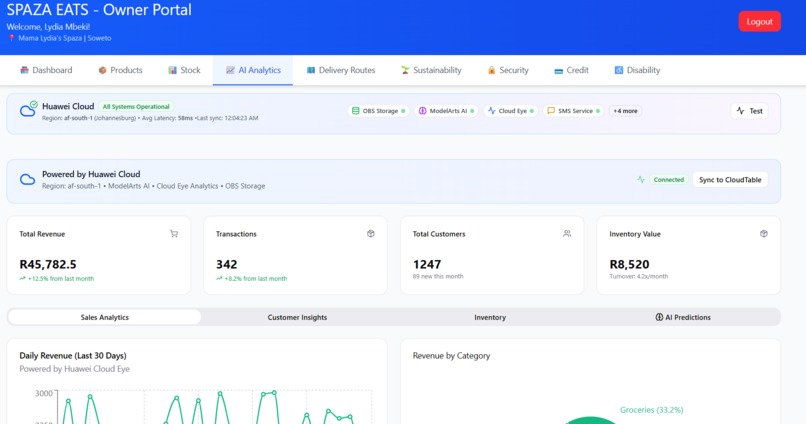Click the Huawei Cloud checkmark cloud icon
This screenshot has width=806, height=424.
click(x=28, y=109)
